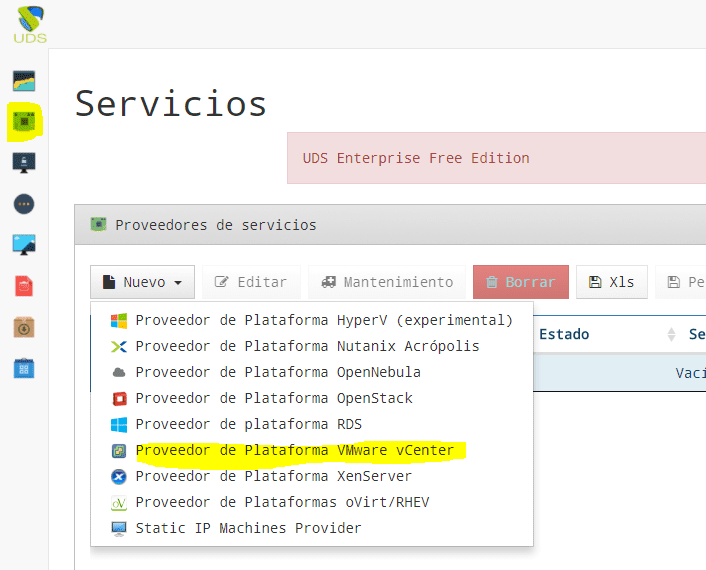Click the Mantenimiento button

point(387,282)
